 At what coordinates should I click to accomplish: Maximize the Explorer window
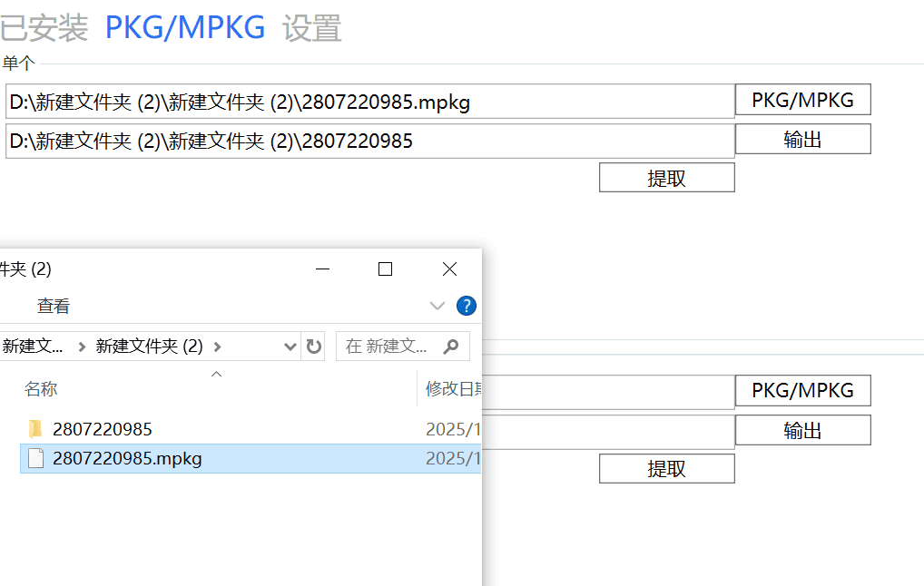click(385, 269)
